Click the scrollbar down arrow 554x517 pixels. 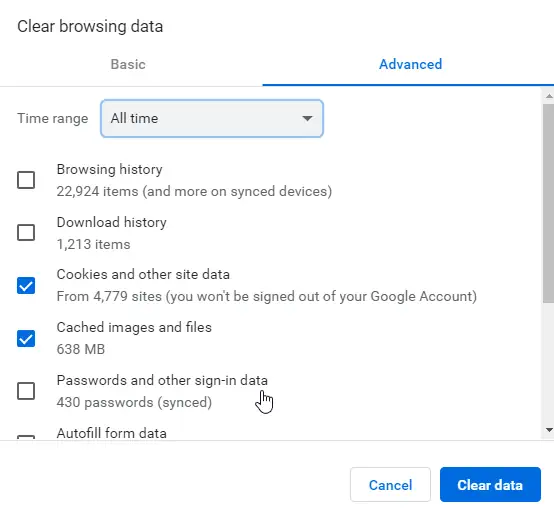pos(549,430)
